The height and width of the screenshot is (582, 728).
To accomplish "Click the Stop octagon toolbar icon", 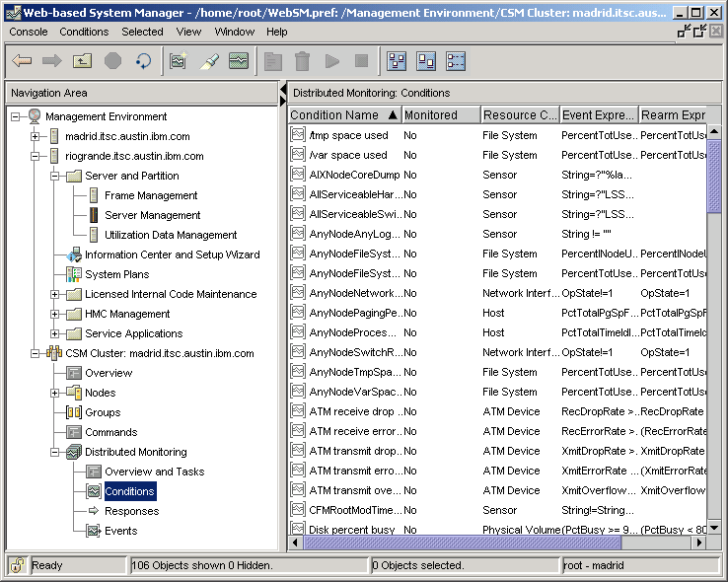I will click(x=112, y=61).
